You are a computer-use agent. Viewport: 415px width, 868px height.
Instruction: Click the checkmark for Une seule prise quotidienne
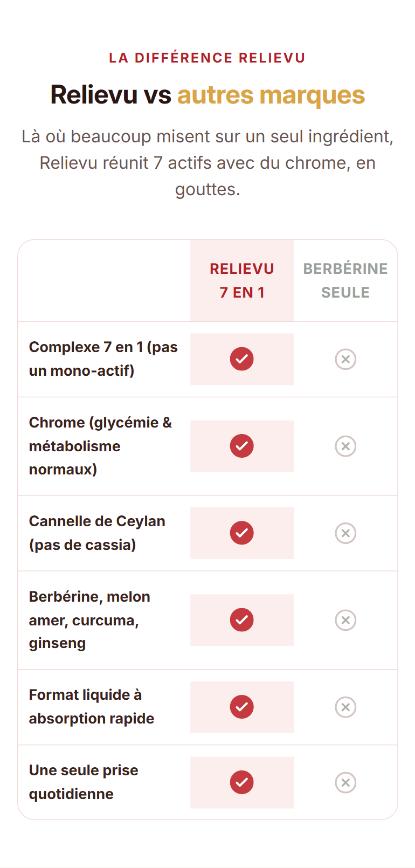click(242, 782)
